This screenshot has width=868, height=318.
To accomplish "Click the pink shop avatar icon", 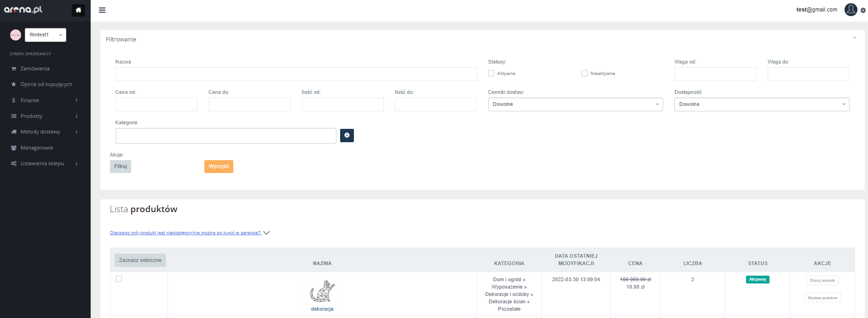I will coord(16,35).
